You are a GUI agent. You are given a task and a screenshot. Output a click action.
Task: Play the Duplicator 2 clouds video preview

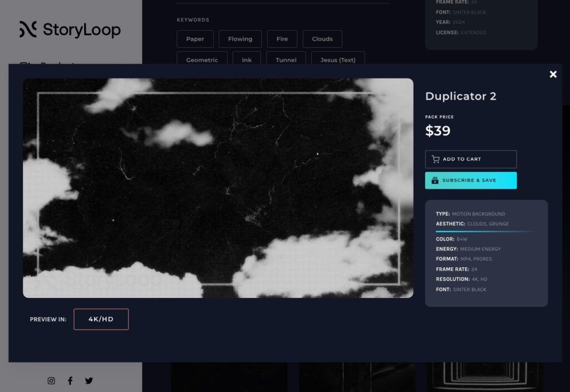pyautogui.click(x=218, y=188)
